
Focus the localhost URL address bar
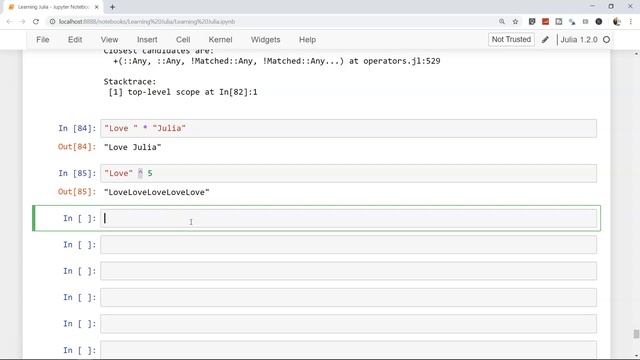tap(147, 22)
